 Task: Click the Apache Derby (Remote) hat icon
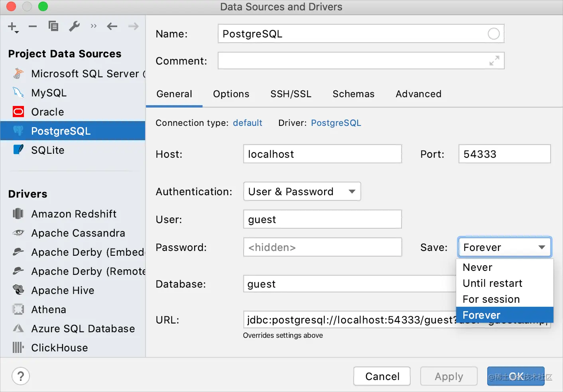coord(18,271)
